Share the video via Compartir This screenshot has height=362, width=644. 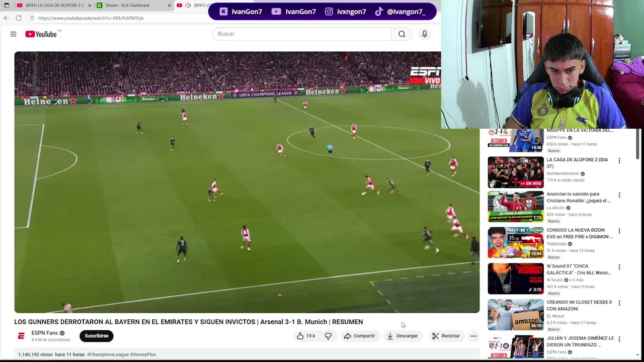(x=359, y=336)
